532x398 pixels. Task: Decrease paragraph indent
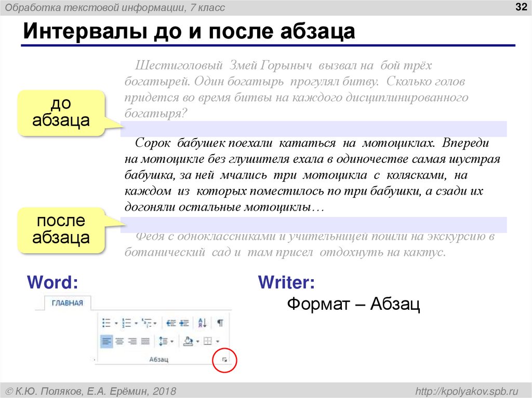click(171, 323)
